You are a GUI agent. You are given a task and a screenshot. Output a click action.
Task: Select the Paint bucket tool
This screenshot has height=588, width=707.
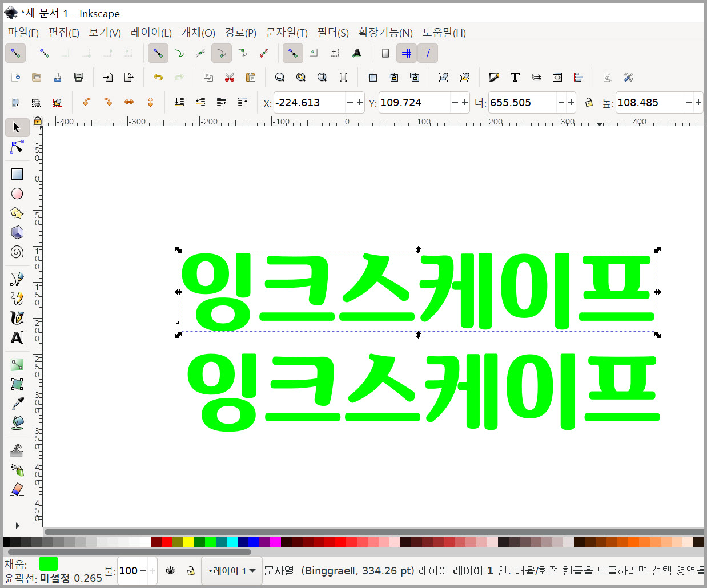click(x=17, y=423)
